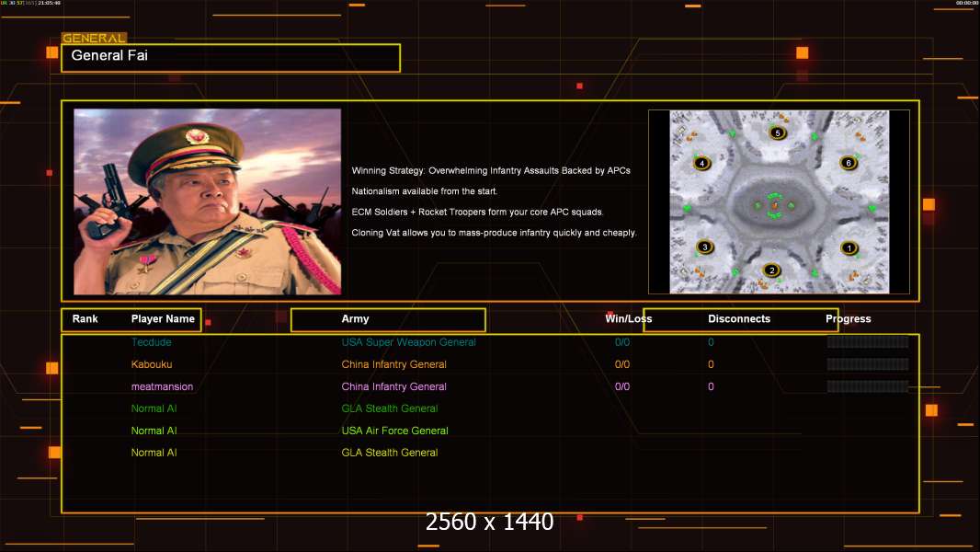Image resolution: width=980 pixels, height=552 pixels.
Task: Select start position 4 on the map preview
Action: (702, 163)
